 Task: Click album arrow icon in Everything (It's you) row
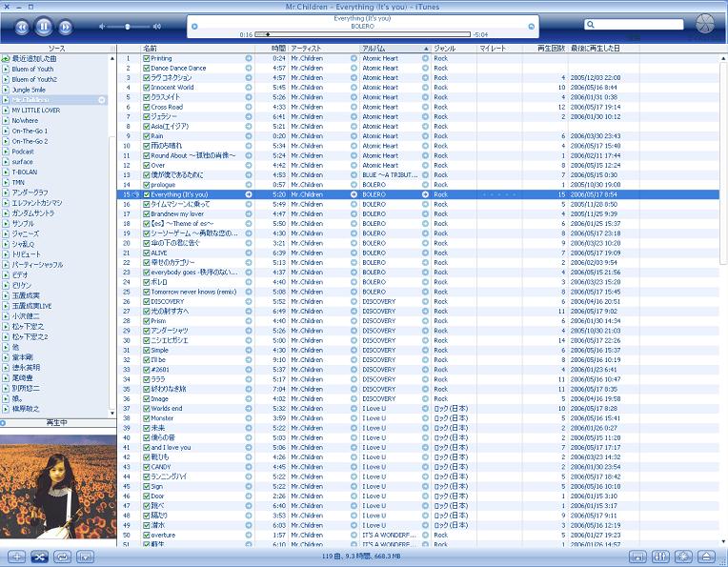425,194
